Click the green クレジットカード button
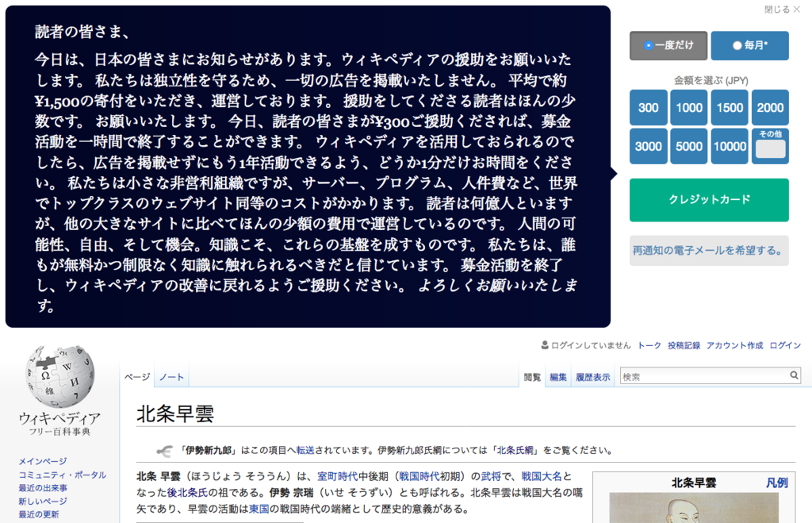Viewport: 812px width, 523px height. [709, 200]
